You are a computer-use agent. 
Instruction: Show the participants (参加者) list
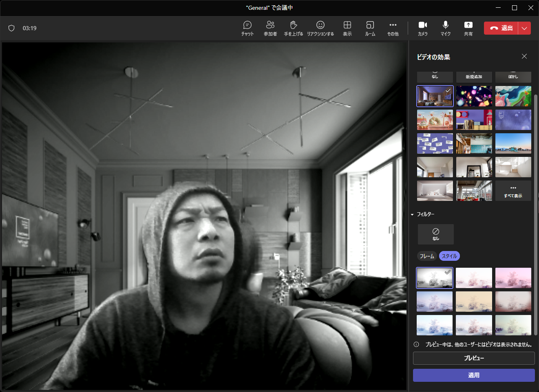click(x=270, y=28)
